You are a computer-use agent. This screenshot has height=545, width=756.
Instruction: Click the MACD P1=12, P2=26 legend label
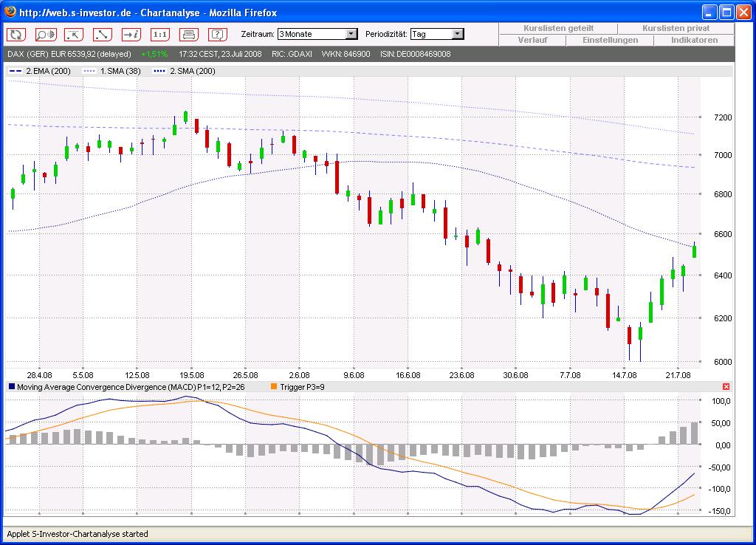coord(131,387)
